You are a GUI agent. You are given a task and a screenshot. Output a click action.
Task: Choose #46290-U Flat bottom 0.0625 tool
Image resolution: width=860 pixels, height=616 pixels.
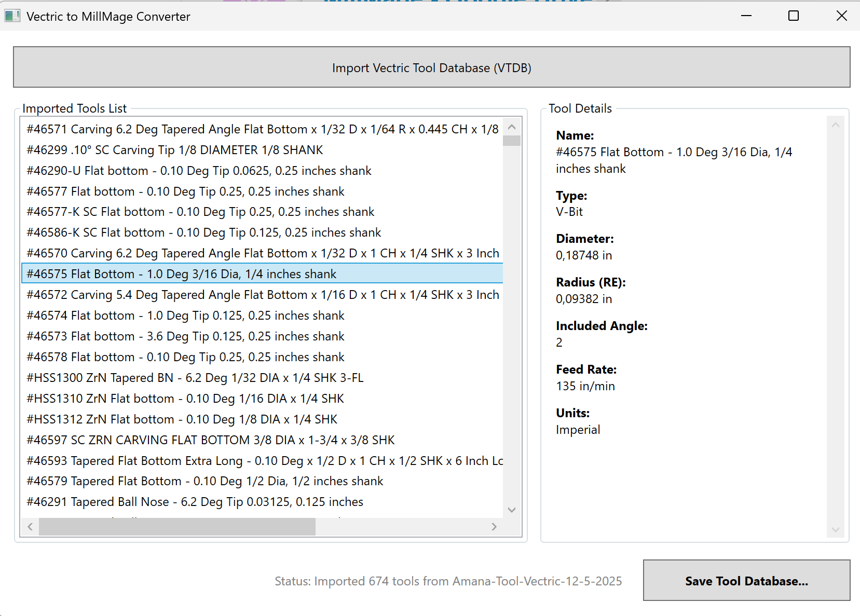199,171
